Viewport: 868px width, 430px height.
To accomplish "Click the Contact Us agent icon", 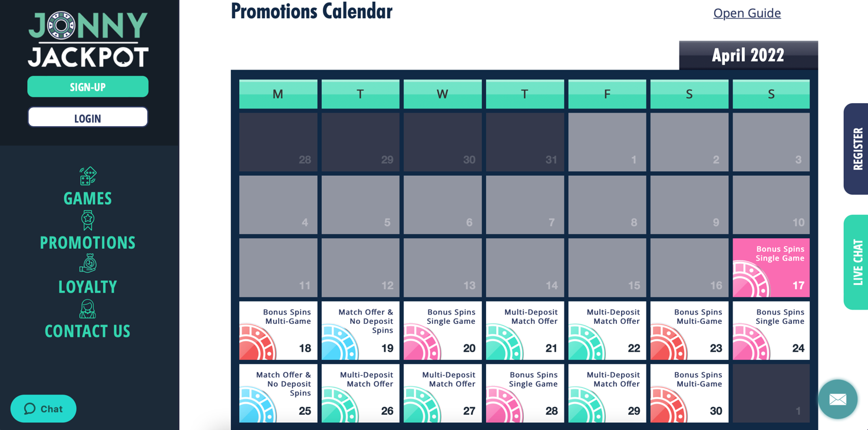I will click(88, 308).
